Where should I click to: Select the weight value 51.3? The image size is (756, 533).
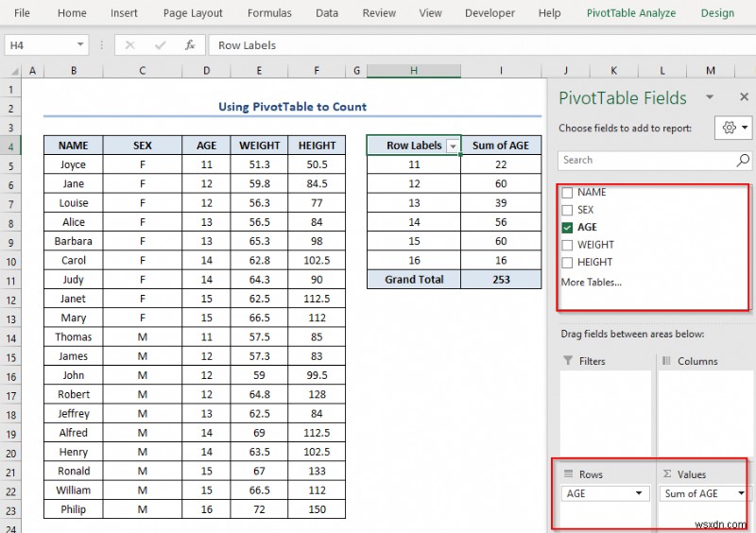[x=259, y=164]
